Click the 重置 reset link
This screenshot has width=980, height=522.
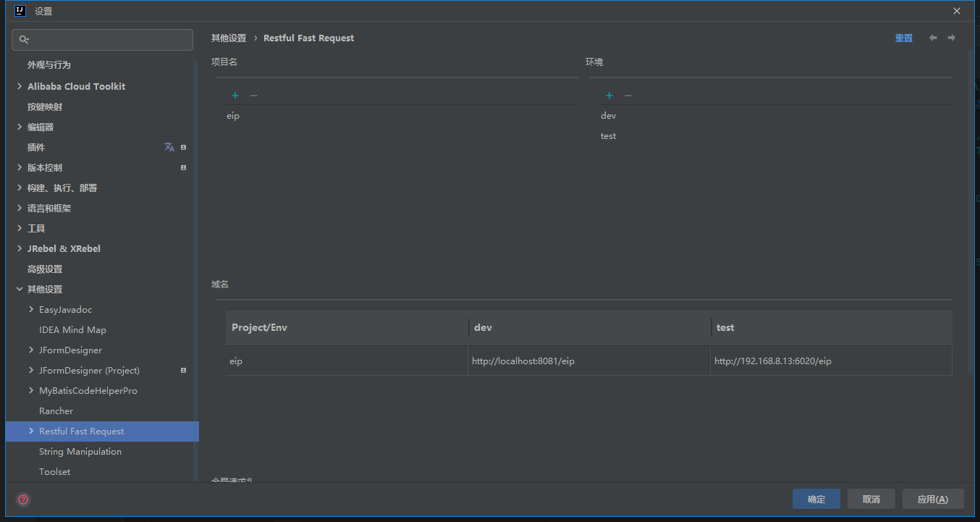point(904,38)
